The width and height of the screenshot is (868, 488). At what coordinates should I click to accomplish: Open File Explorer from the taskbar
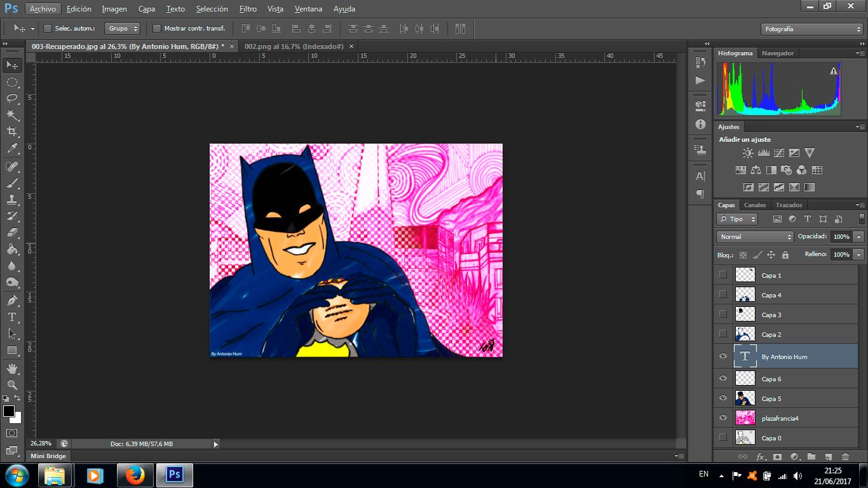[x=55, y=475]
